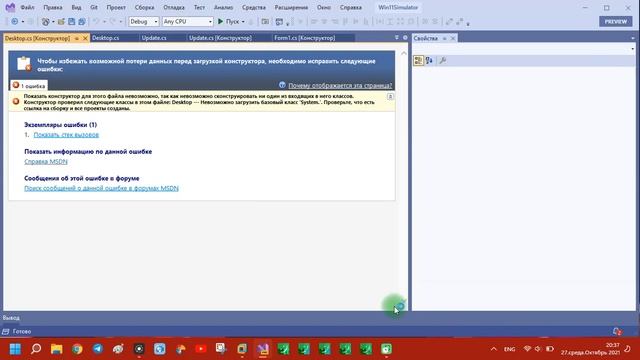Screen dimensions: 640x360
Task: Expand the Пуск button dropdown arrow
Action: [x=243, y=21]
